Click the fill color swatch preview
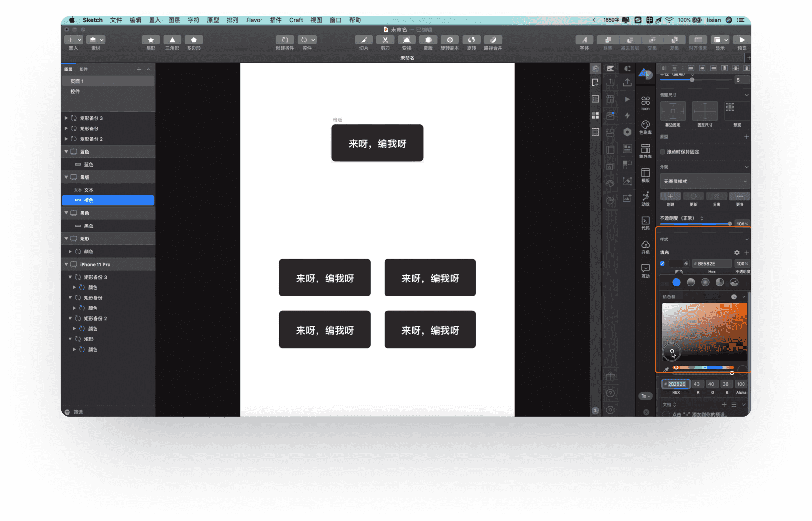Image resolution: width=812 pixels, height=521 pixels. [675, 264]
